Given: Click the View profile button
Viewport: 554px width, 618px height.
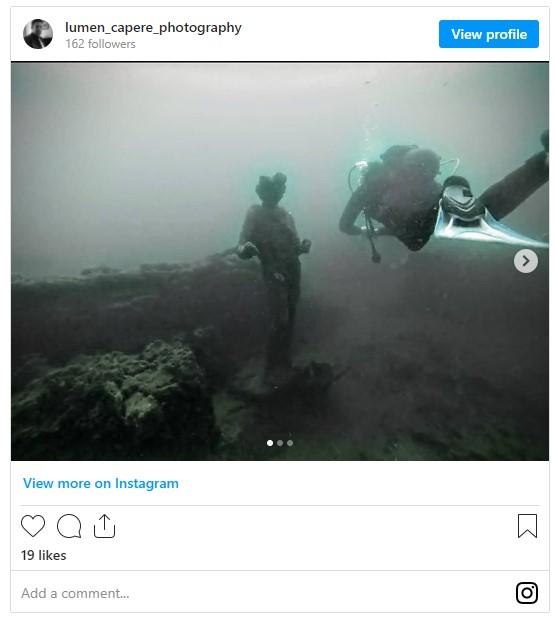Looking at the screenshot, I should click(489, 34).
